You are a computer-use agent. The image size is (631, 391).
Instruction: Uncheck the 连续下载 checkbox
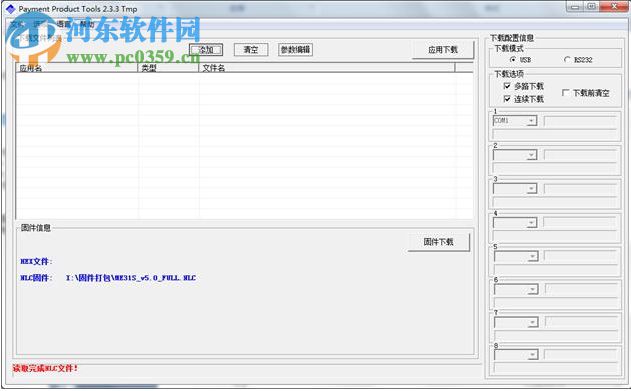(507, 99)
